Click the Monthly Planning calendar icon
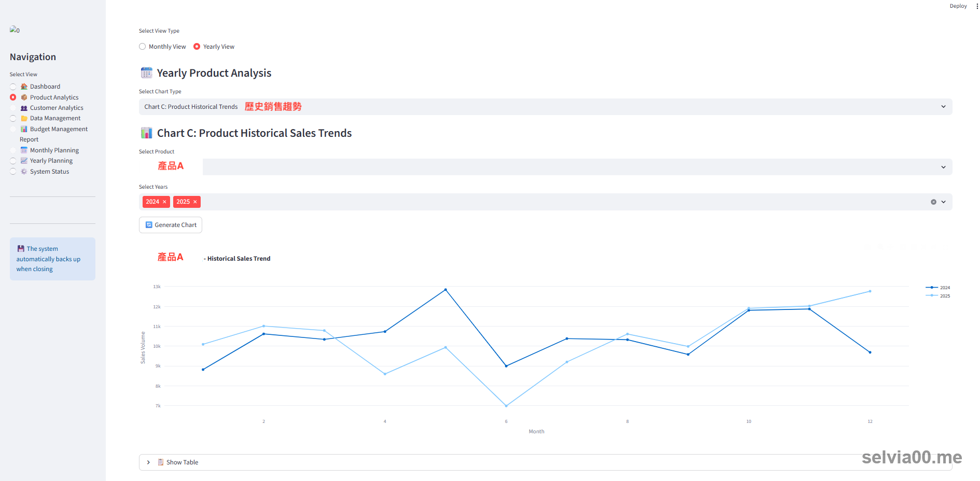 coord(24,150)
